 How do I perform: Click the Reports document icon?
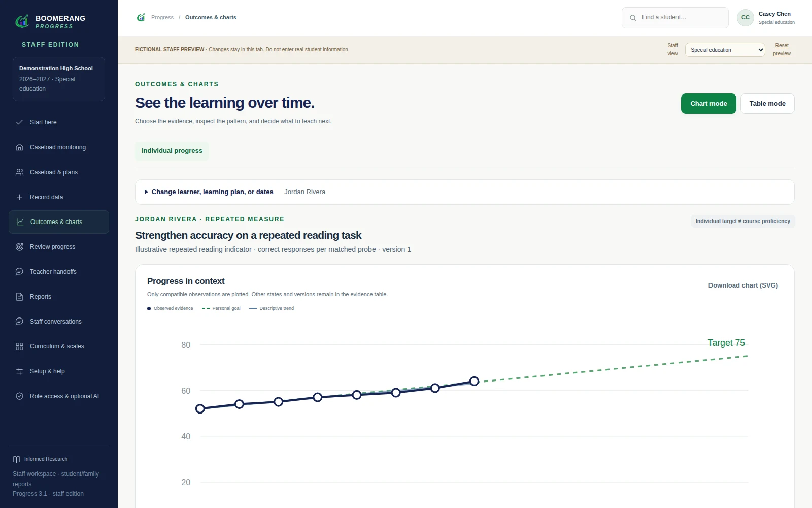(x=19, y=297)
